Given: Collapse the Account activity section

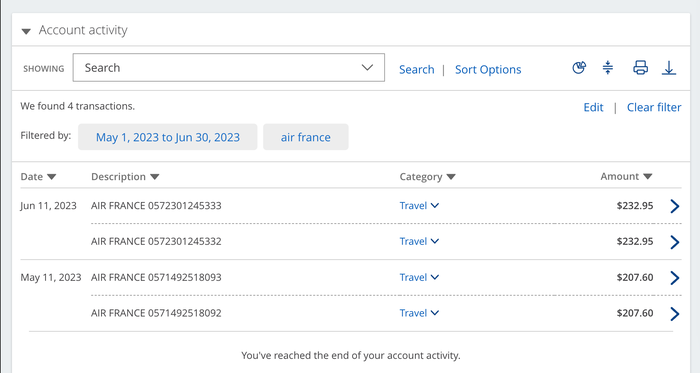Looking at the screenshot, I should coord(26,31).
